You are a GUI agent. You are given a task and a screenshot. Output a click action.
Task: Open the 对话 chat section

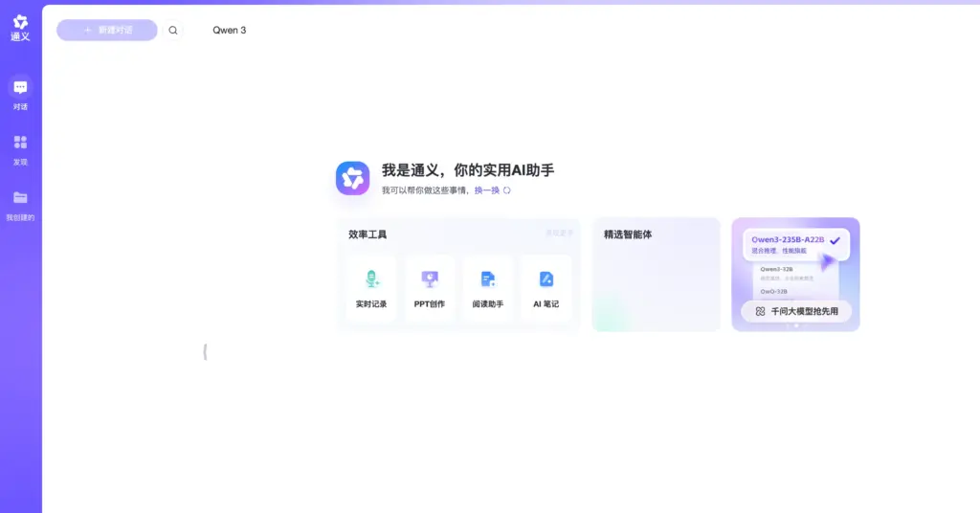point(20,94)
